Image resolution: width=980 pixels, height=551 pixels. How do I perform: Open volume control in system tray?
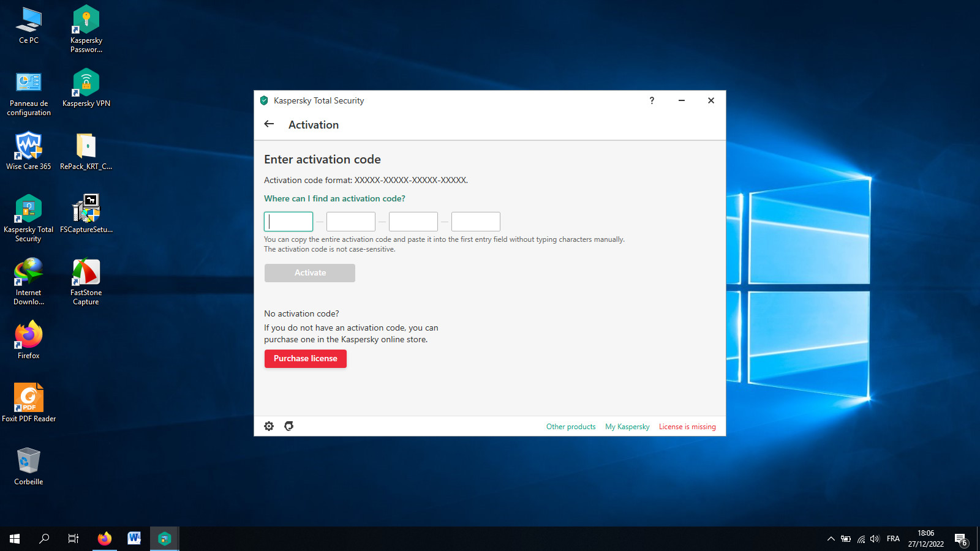click(875, 539)
